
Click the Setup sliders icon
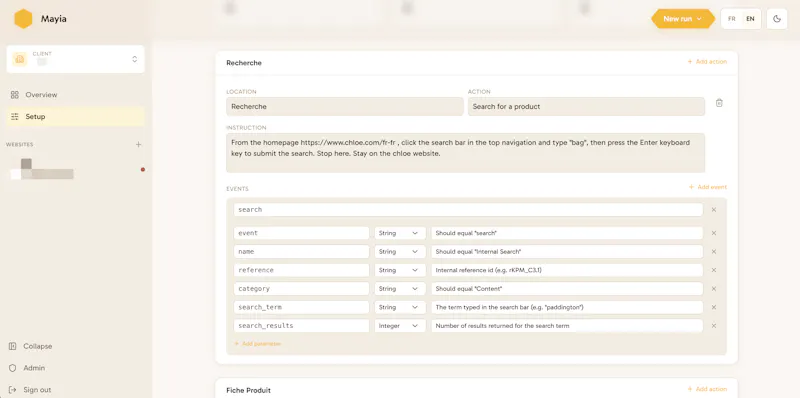point(14,116)
